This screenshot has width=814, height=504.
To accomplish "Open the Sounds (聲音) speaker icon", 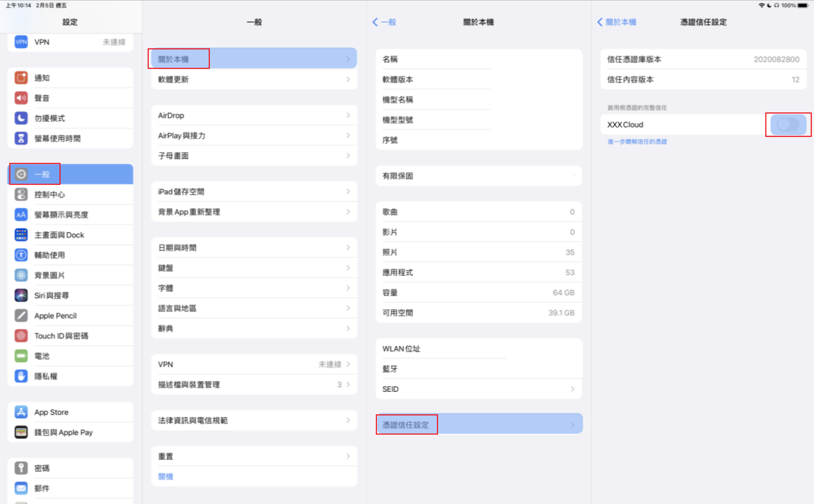I will (21, 98).
